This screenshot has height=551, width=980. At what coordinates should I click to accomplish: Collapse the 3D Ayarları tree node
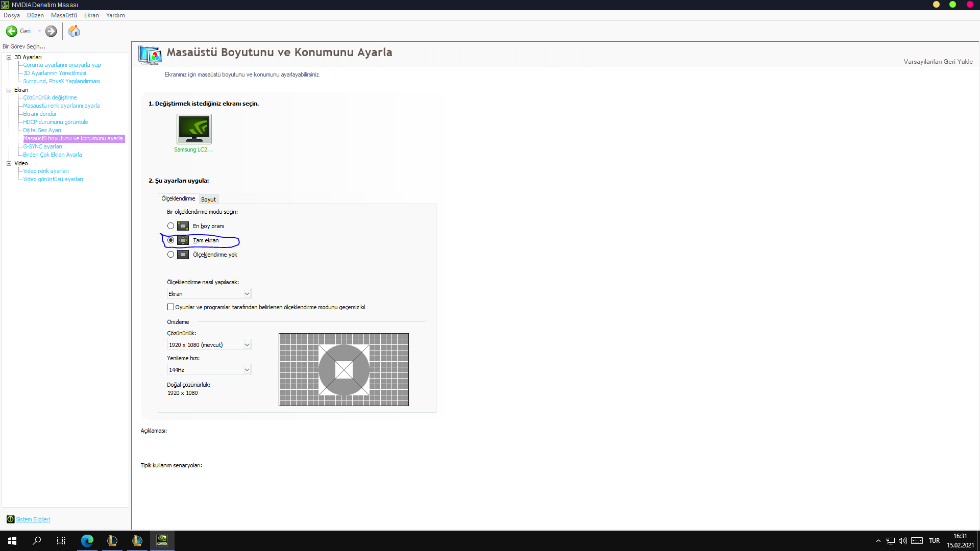(9, 57)
